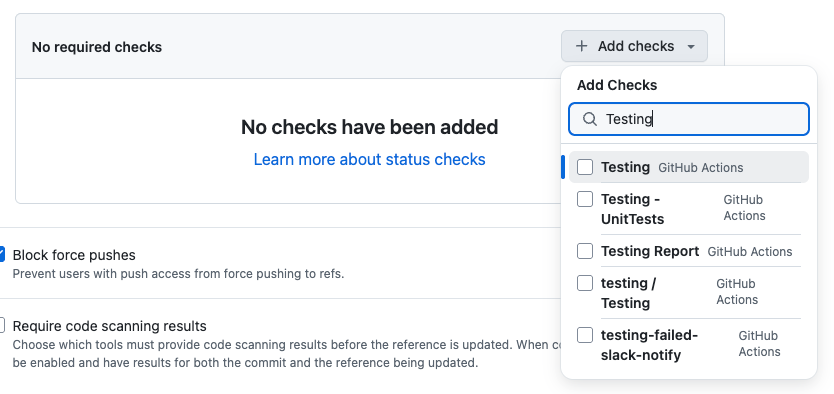Image resolution: width=834 pixels, height=394 pixels.
Task: Click the Block force pushes label
Action: click(x=74, y=255)
